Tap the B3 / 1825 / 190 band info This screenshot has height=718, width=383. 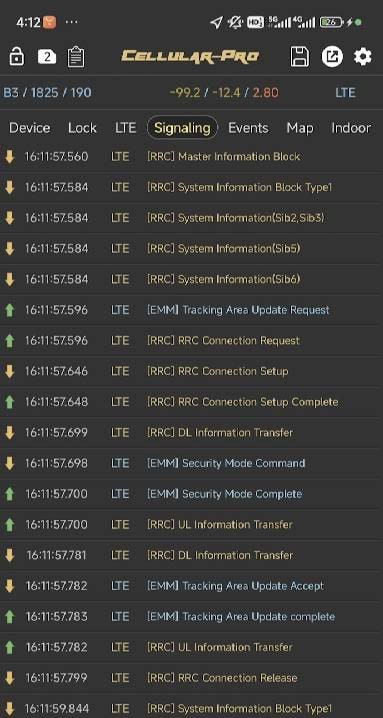48,93
